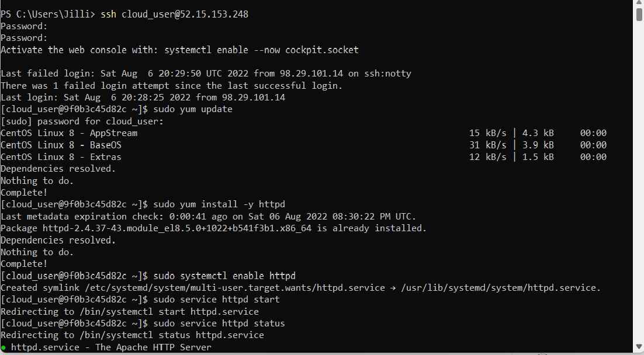
Task: Click the "sudo service httpd start" command
Action: point(216,300)
